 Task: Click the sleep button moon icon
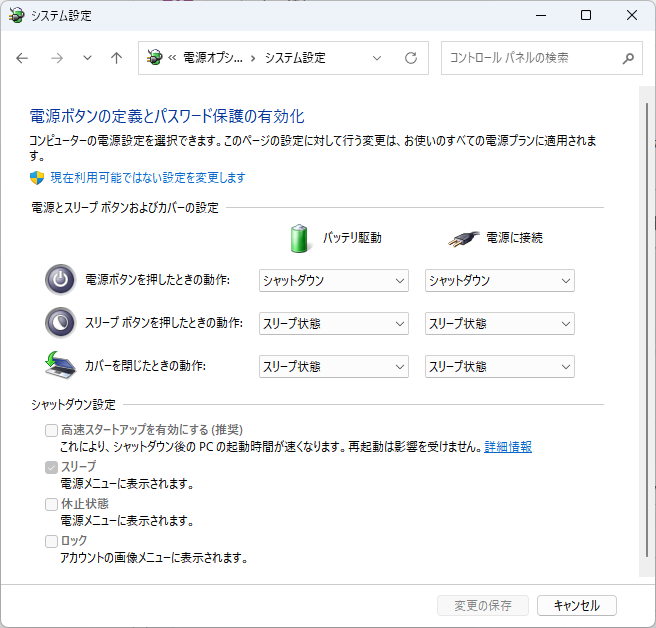tap(61, 323)
